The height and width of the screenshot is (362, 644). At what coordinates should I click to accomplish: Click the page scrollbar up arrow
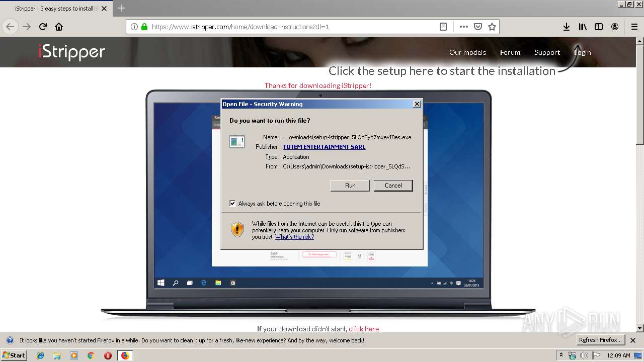point(640,41)
